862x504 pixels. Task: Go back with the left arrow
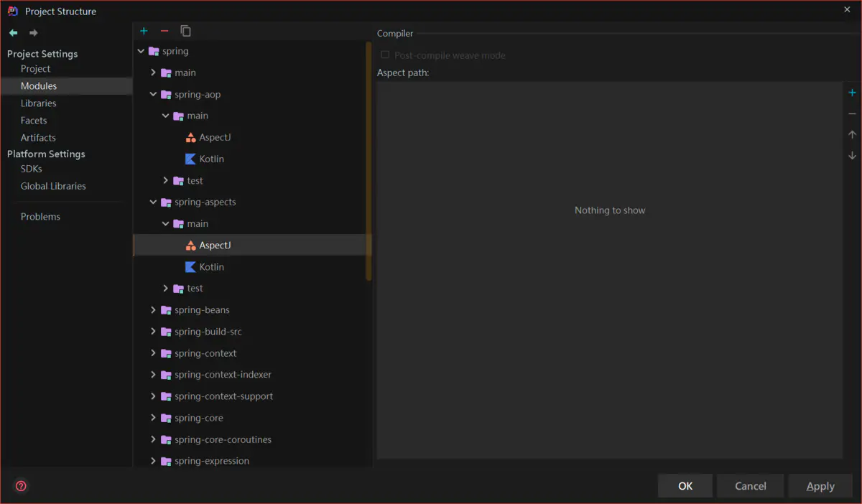click(x=13, y=33)
